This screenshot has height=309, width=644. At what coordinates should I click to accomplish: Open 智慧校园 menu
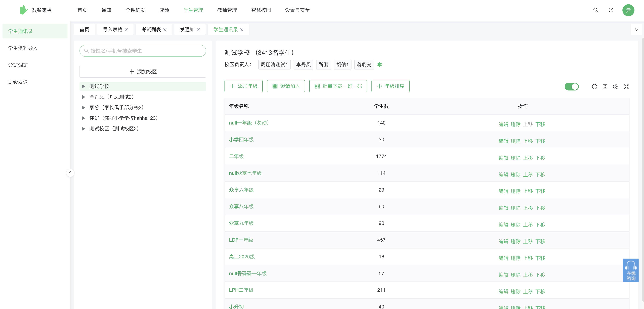[261, 10]
